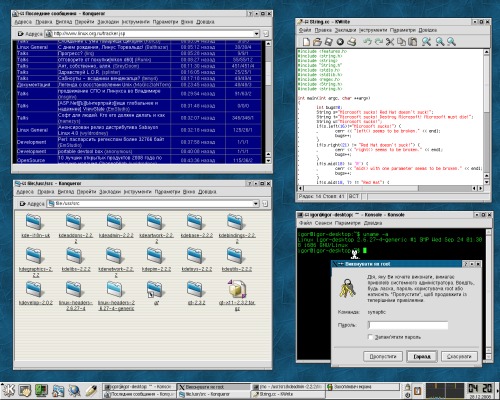Click the panel clock showing 04:20

pos(480,388)
